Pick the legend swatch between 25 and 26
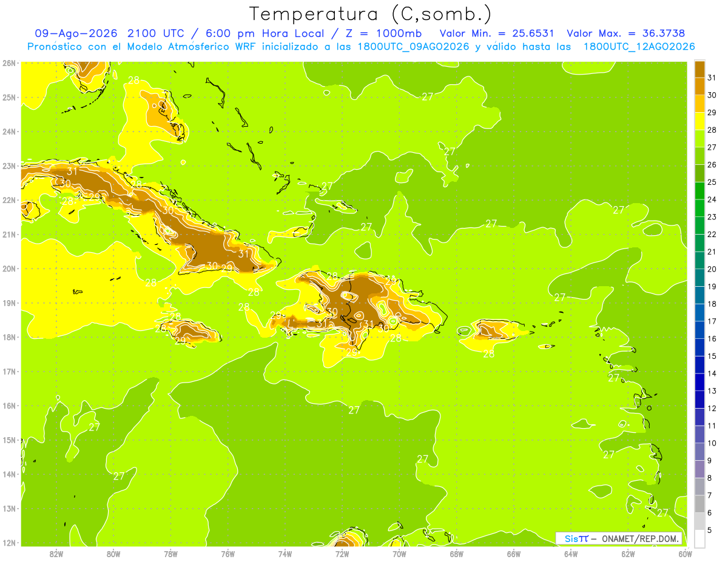Viewport: 728px width, 562px height. point(699,173)
